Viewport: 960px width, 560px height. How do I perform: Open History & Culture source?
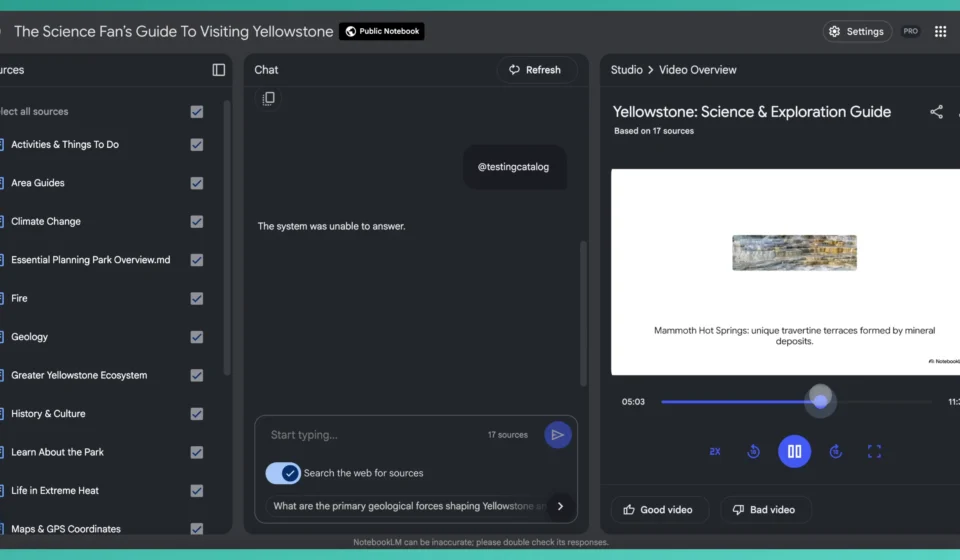coord(48,414)
